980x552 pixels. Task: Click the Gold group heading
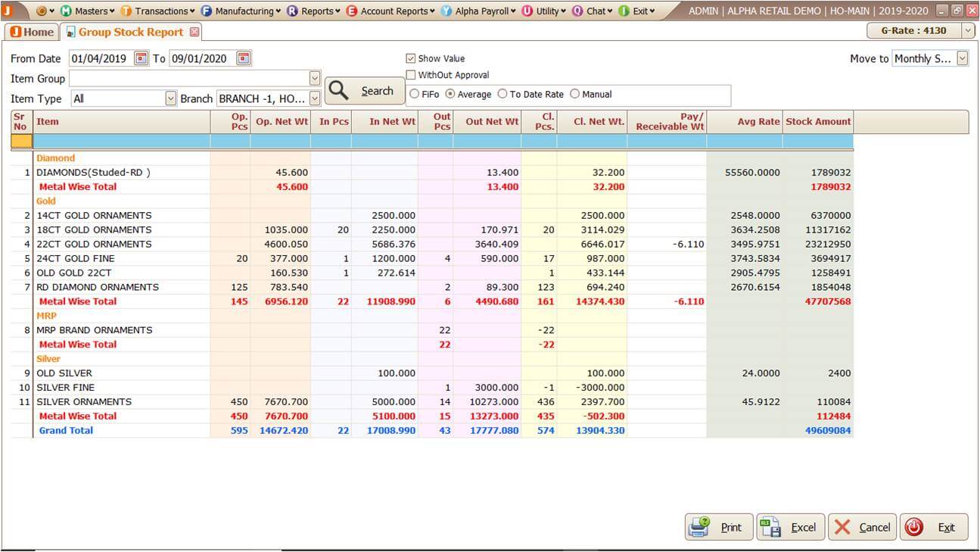point(46,201)
